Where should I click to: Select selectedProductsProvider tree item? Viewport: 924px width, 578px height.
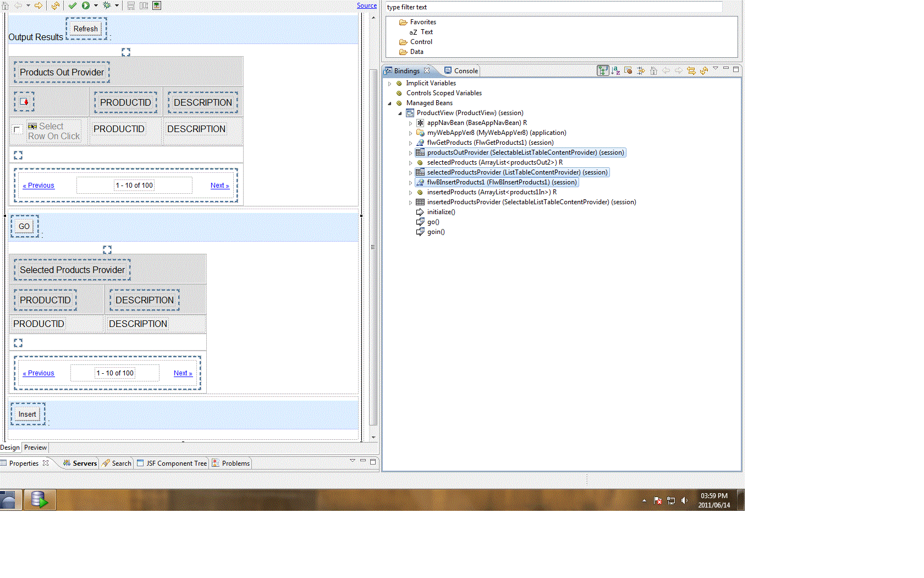click(x=517, y=172)
